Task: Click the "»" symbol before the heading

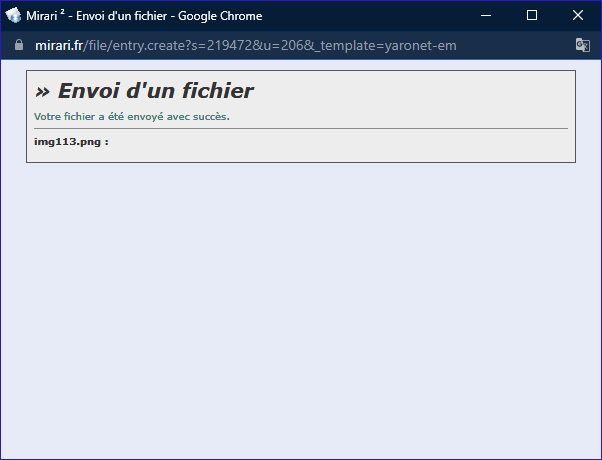Action: 42,92
